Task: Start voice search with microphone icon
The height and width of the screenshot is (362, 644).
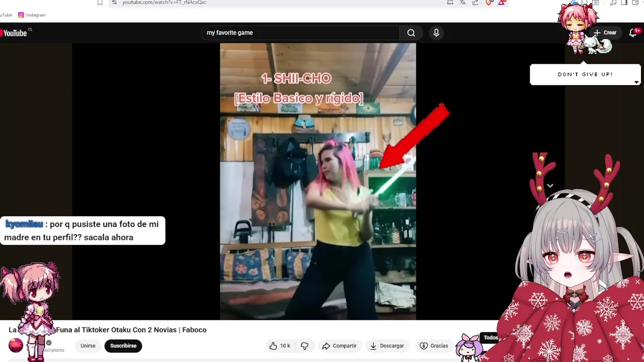Action: click(436, 33)
